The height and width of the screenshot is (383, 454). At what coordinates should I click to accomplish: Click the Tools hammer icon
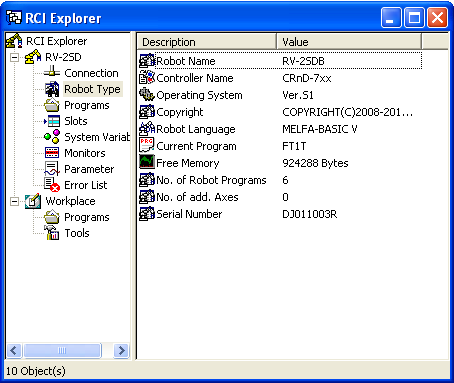52,233
